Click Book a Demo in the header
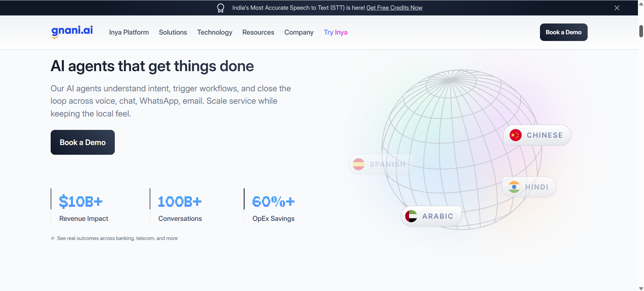 pos(563,32)
